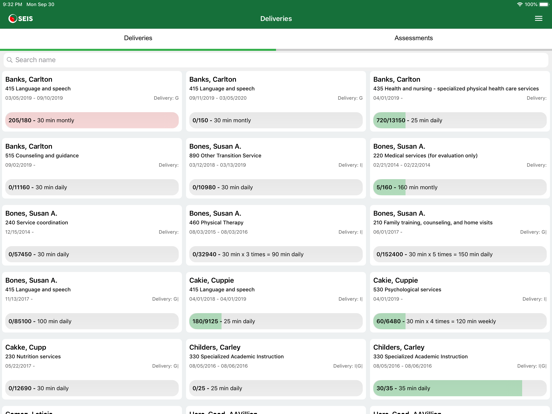
Task: Select the 0/85100 100 min daily progress bar
Action: click(92, 321)
